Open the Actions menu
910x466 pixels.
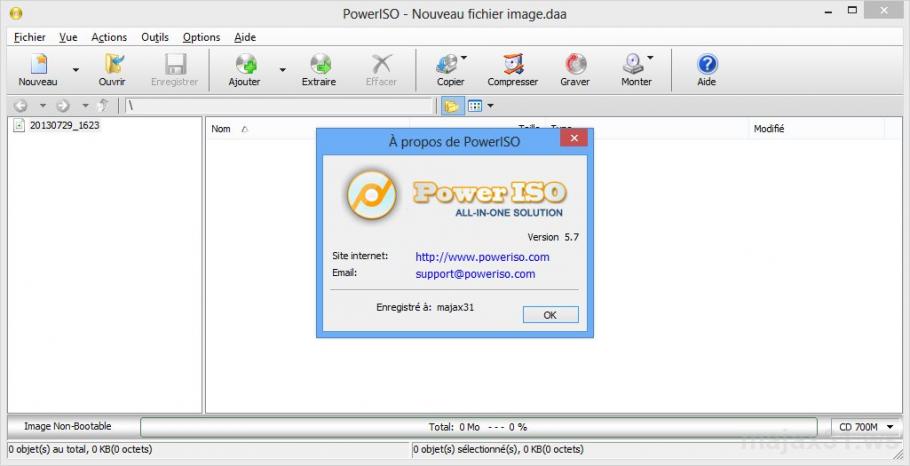point(109,37)
